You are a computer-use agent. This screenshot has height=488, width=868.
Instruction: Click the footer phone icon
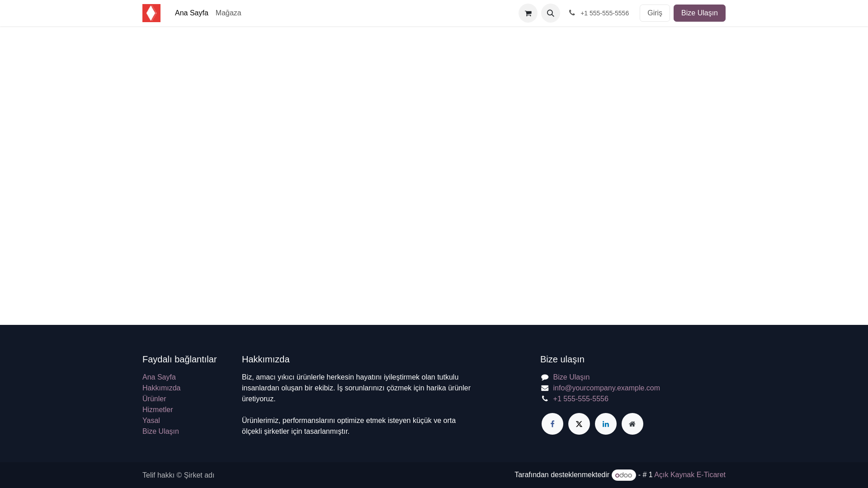coord(545,399)
